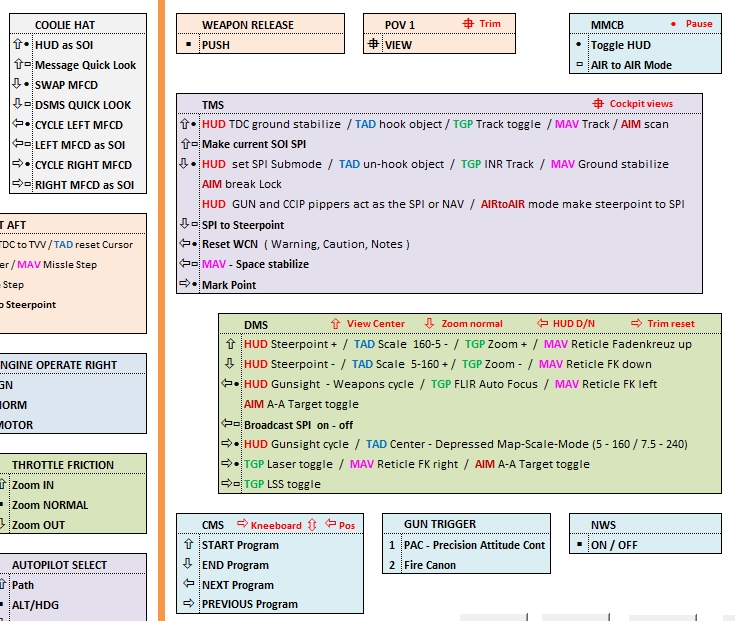Click right arrow icon beside CYCLE RIGHT MFCD
This screenshot has height=621, width=735.
point(17,164)
